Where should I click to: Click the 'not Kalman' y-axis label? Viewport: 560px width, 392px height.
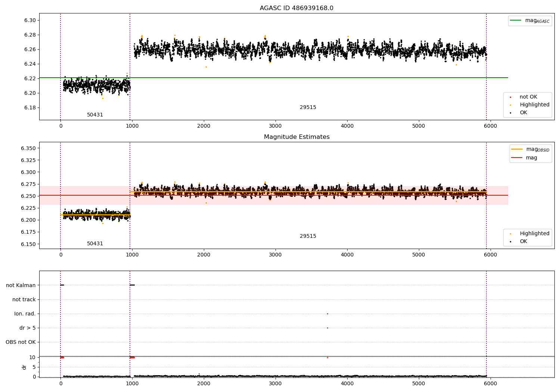click(21, 285)
